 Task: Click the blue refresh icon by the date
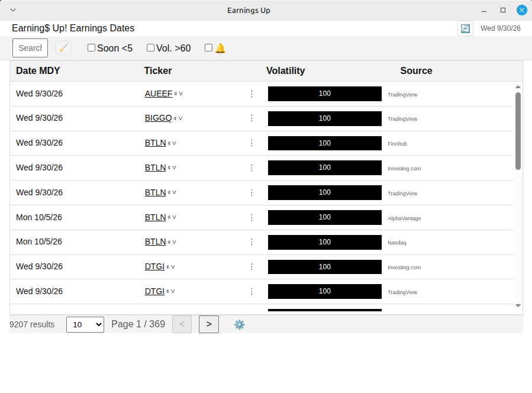coord(465,28)
